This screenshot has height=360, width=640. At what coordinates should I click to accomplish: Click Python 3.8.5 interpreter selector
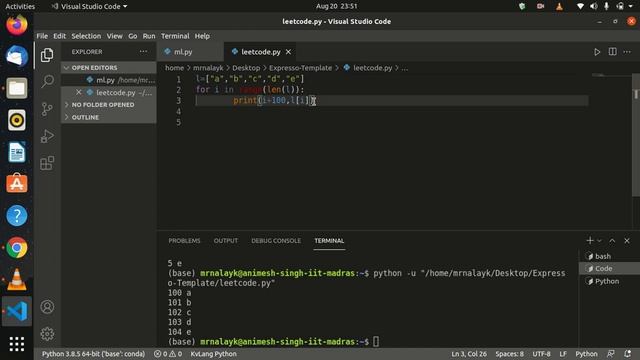pos(93,354)
